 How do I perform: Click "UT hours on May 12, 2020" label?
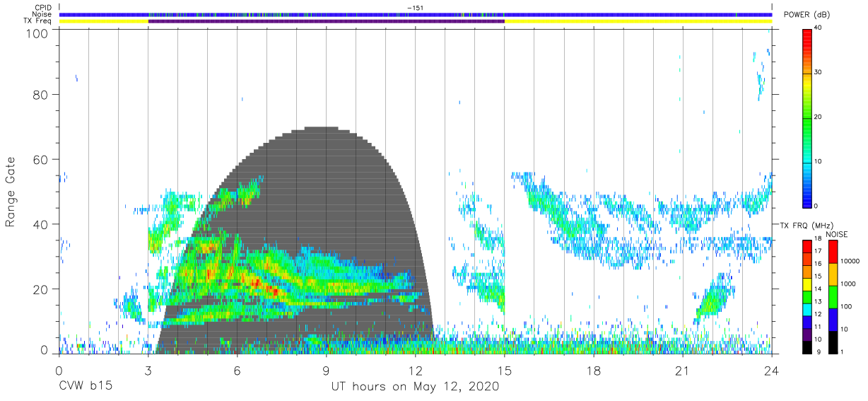tap(415, 387)
